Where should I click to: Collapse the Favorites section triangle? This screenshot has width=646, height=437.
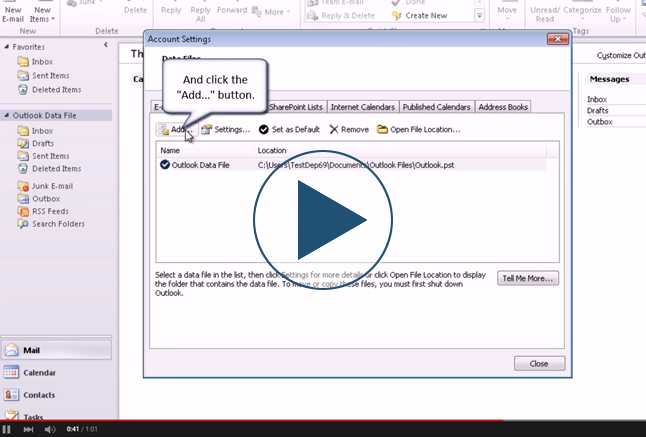click(7, 47)
